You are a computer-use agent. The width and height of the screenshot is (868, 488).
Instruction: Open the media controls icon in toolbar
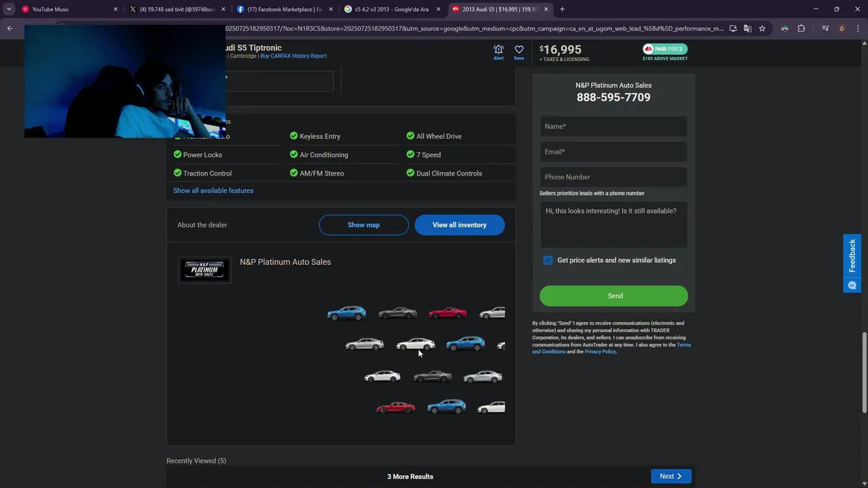point(825,28)
